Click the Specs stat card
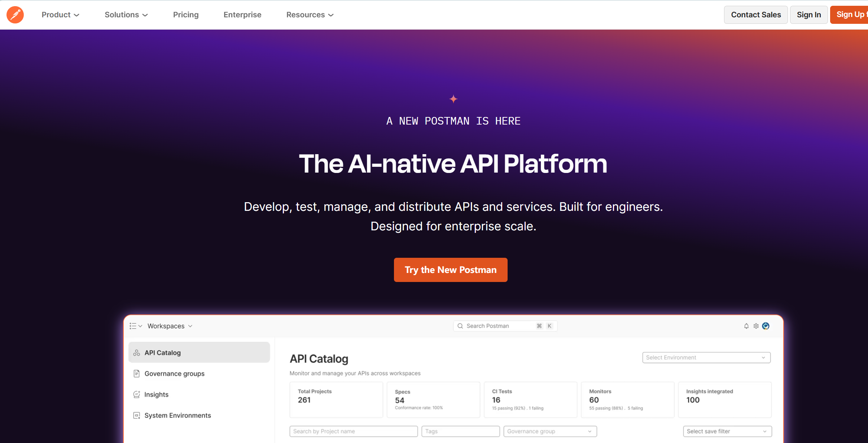 tap(433, 400)
